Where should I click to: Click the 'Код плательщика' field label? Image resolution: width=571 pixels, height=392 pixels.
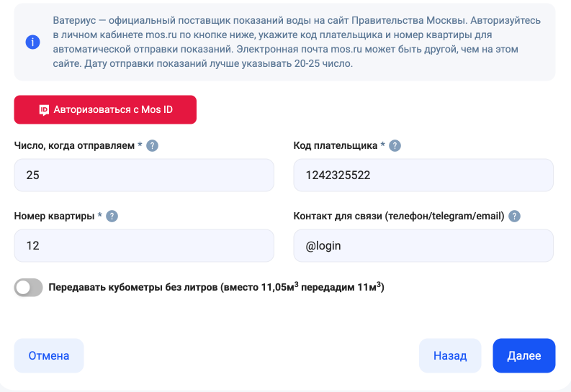pyautogui.click(x=335, y=145)
